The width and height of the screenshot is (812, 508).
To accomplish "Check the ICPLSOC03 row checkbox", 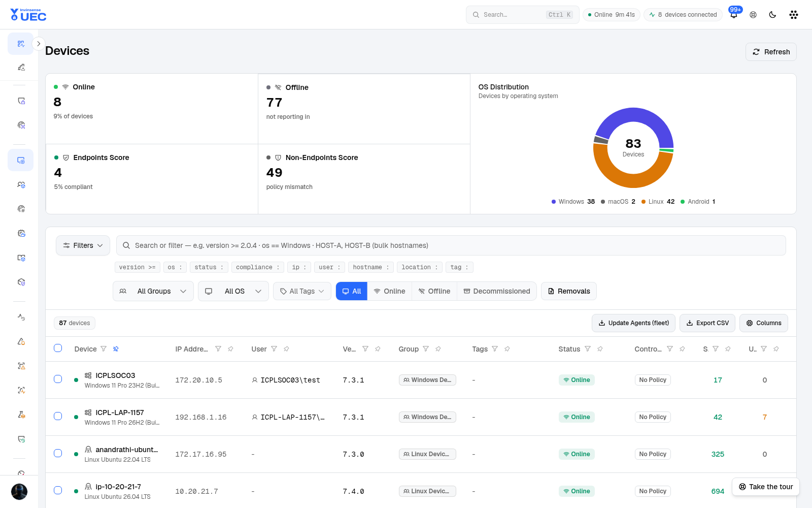I will click(x=58, y=379).
